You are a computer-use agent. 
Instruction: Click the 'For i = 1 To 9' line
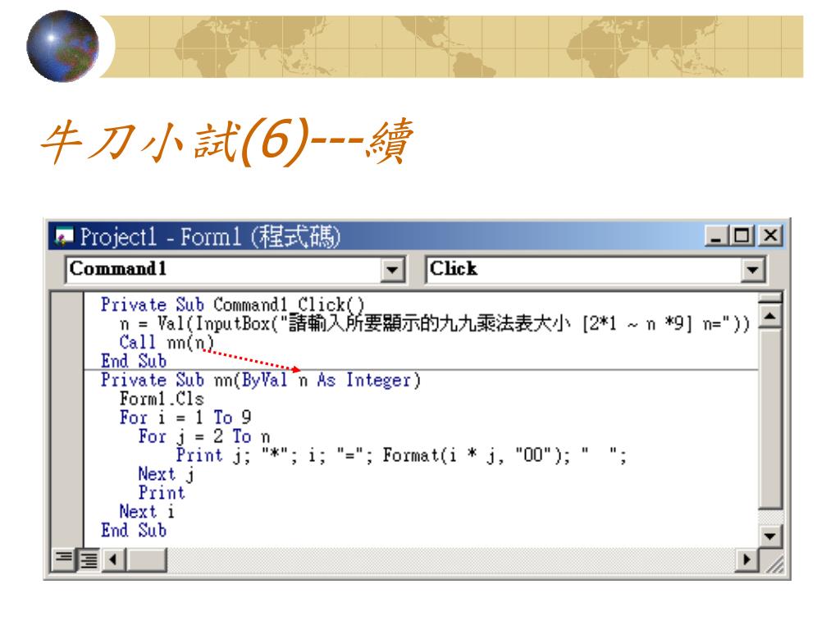[x=185, y=418]
